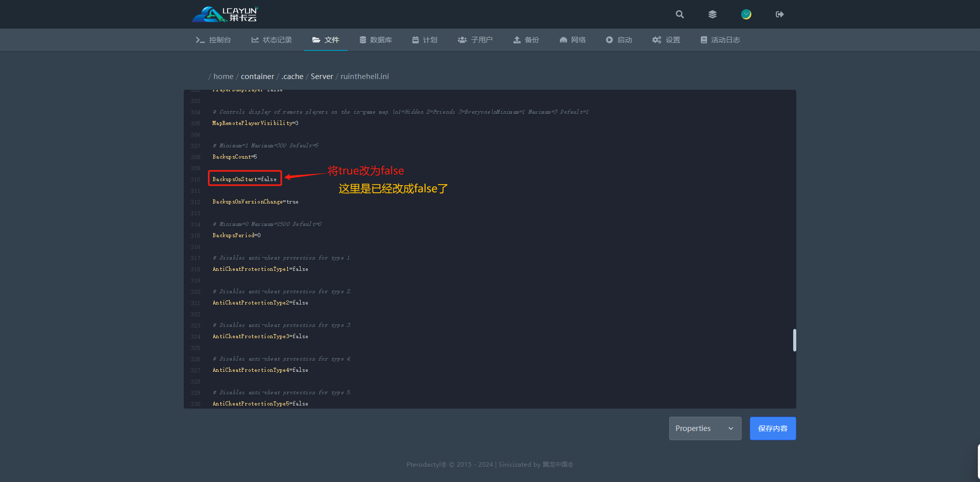The height and width of the screenshot is (482, 980).
Task: Click the BackupsPeriod=0 line
Action: point(236,236)
